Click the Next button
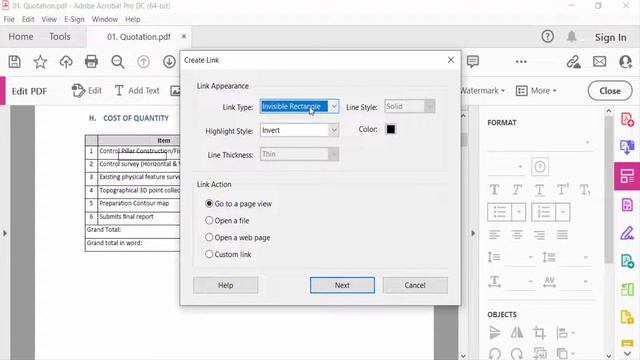Image resolution: width=640 pixels, height=360 pixels. (x=342, y=285)
